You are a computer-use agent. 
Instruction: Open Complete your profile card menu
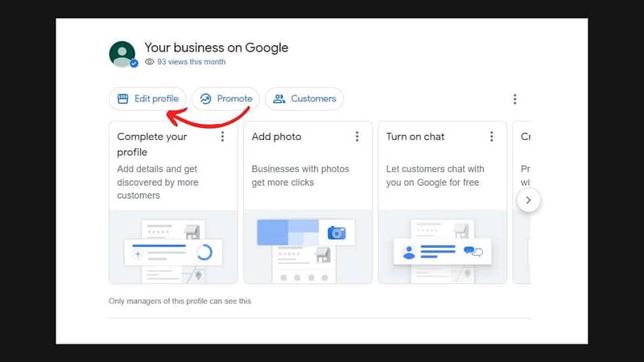[x=222, y=137]
